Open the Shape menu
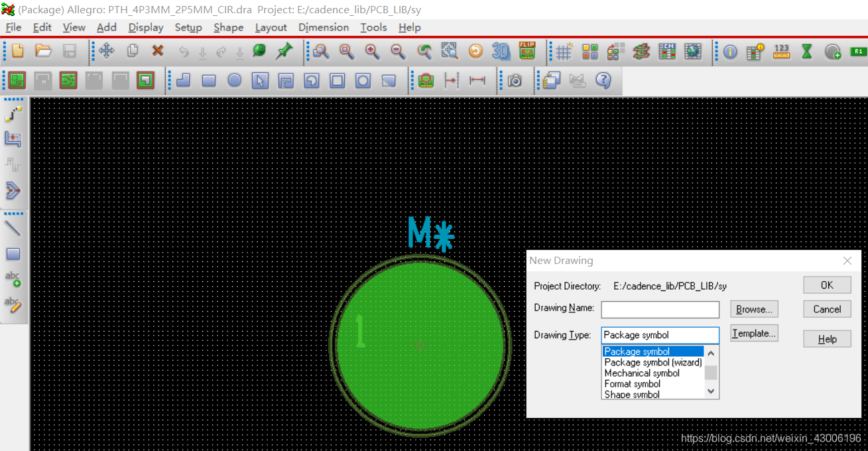 point(228,27)
